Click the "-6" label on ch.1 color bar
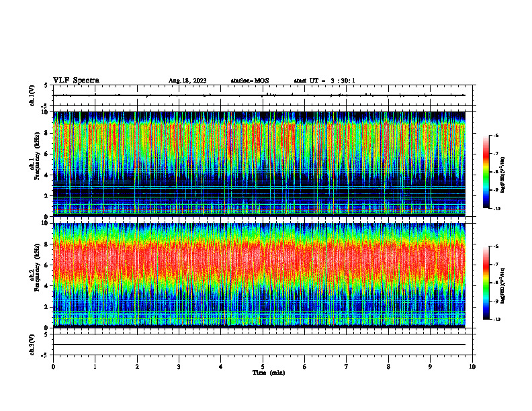The height and width of the screenshot is (411, 532). pyautogui.click(x=496, y=136)
